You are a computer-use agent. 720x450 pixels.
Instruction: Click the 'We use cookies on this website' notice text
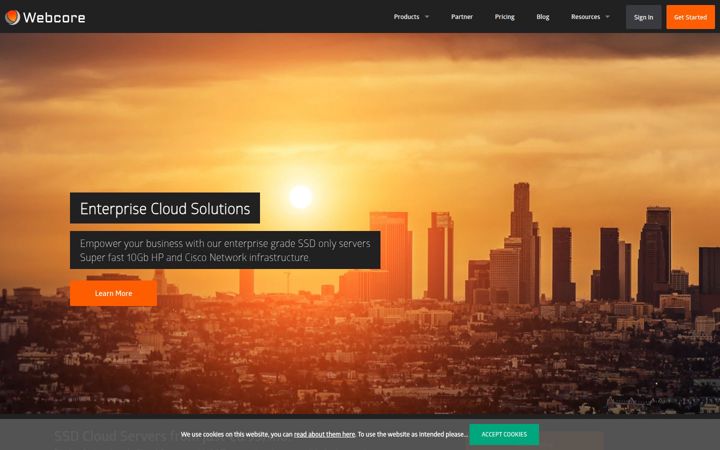[324, 434]
